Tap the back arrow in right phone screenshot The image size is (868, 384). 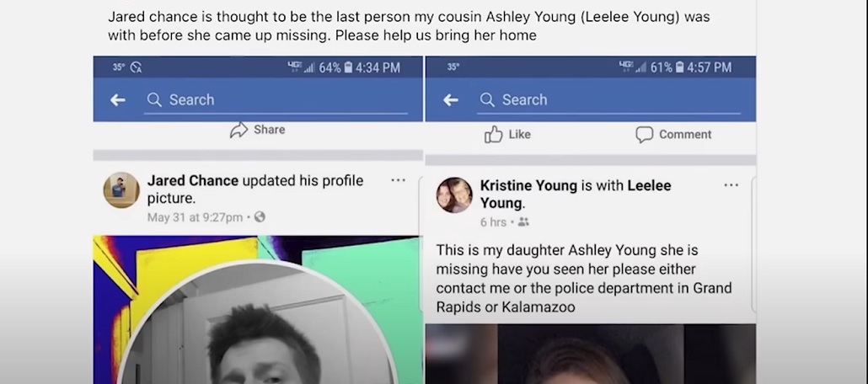click(451, 100)
